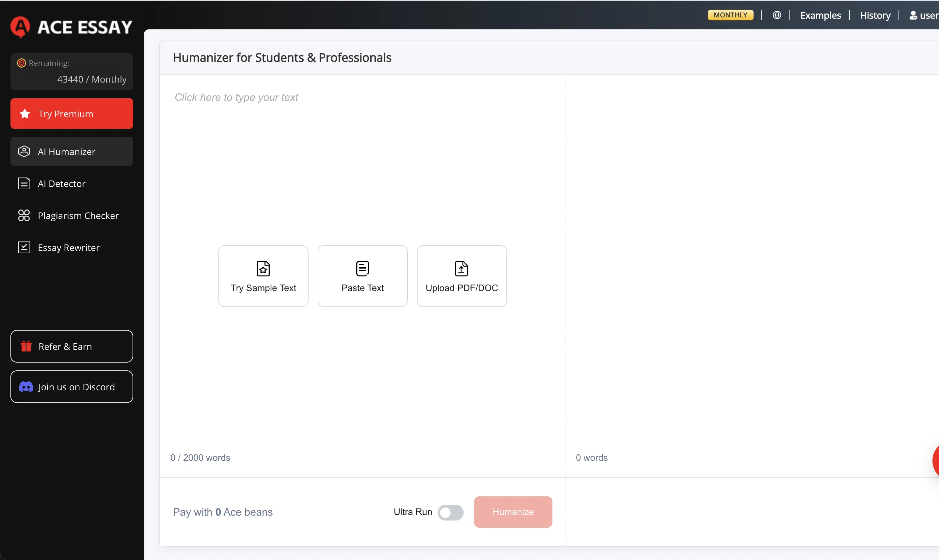Select AI Humanizer in the sidebar
This screenshot has height=560, width=939.
click(72, 151)
